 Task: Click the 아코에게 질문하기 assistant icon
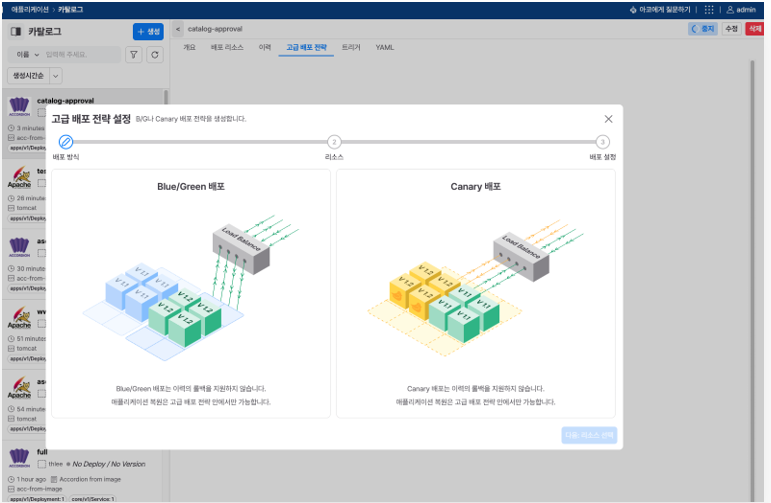(633, 10)
